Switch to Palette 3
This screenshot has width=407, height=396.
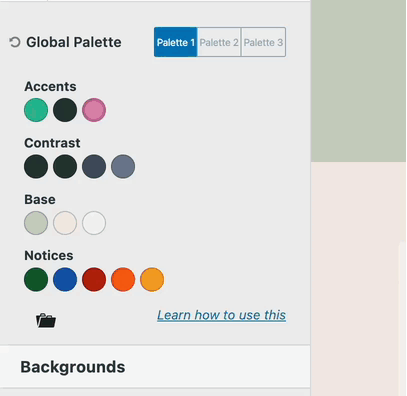[x=263, y=42]
